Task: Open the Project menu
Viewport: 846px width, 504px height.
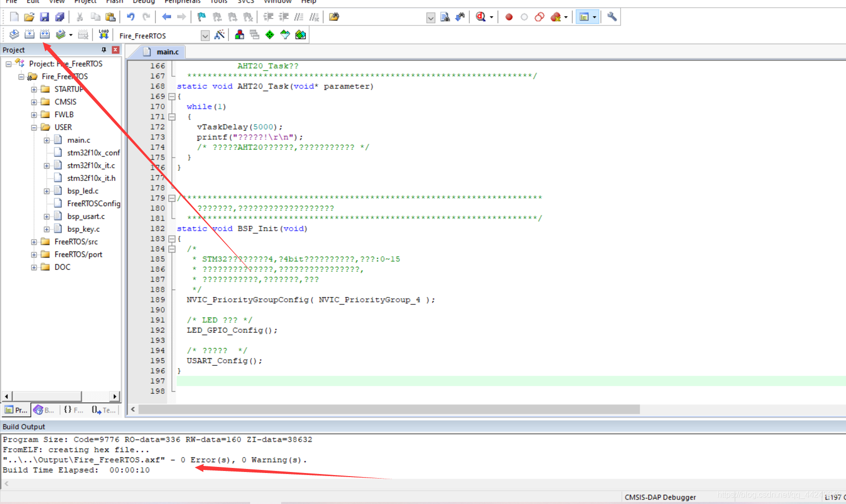Action: tap(85, 2)
